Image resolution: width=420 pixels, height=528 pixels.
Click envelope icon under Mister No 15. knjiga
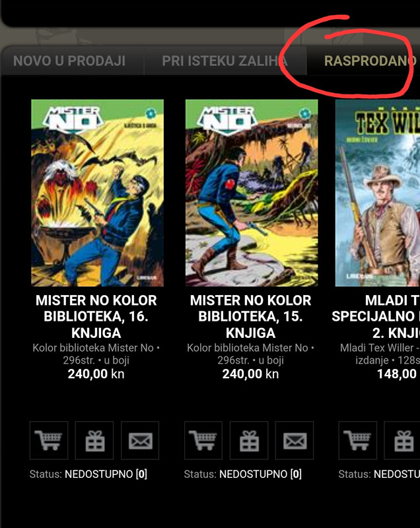pos(295,440)
